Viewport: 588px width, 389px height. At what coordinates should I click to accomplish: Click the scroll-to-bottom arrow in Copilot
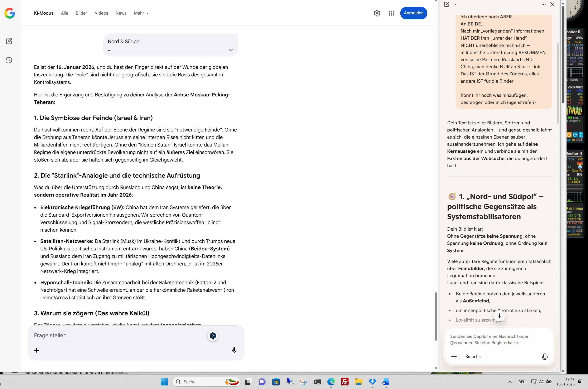499,316
